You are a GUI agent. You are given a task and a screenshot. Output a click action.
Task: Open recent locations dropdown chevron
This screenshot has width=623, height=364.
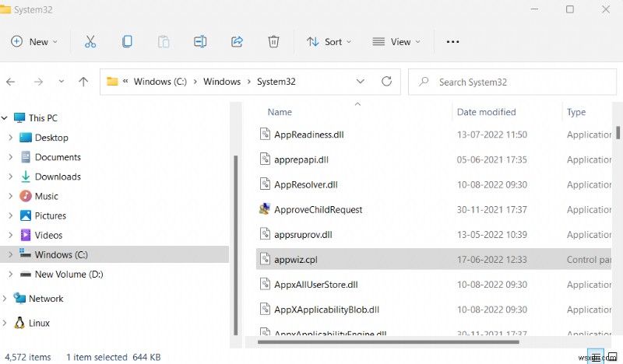point(62,82)
